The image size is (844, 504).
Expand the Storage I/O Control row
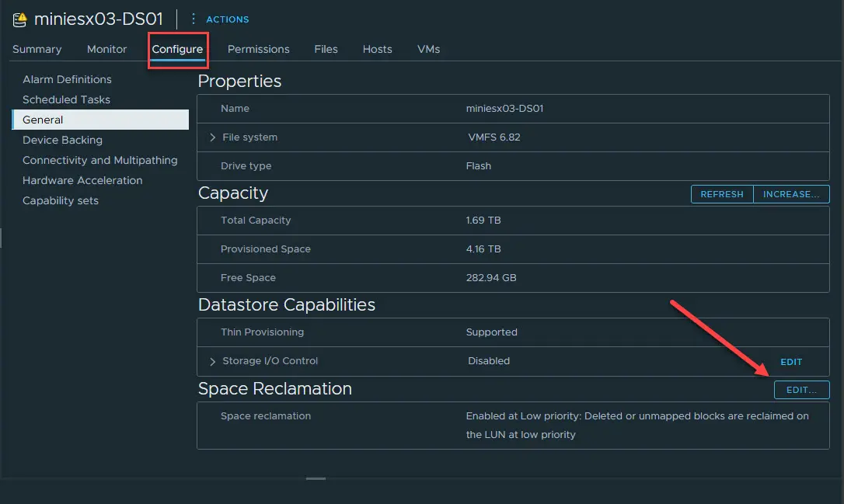tap(213, 361)
